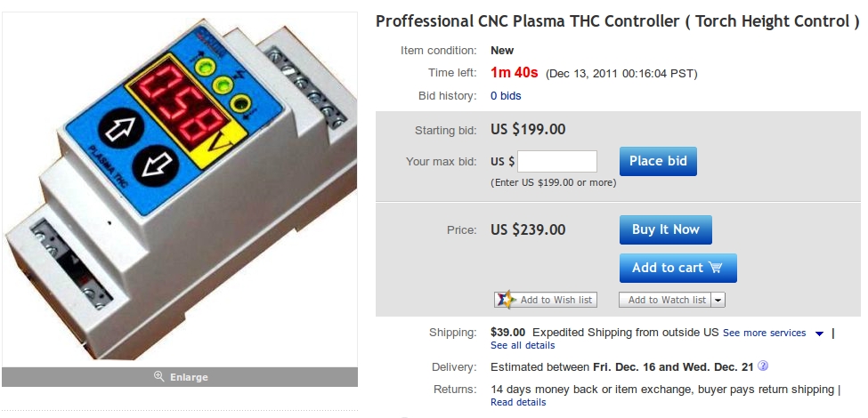Click the magnifier icon next to Enlarge
The image size is (868, 418).
pos(159,377)
